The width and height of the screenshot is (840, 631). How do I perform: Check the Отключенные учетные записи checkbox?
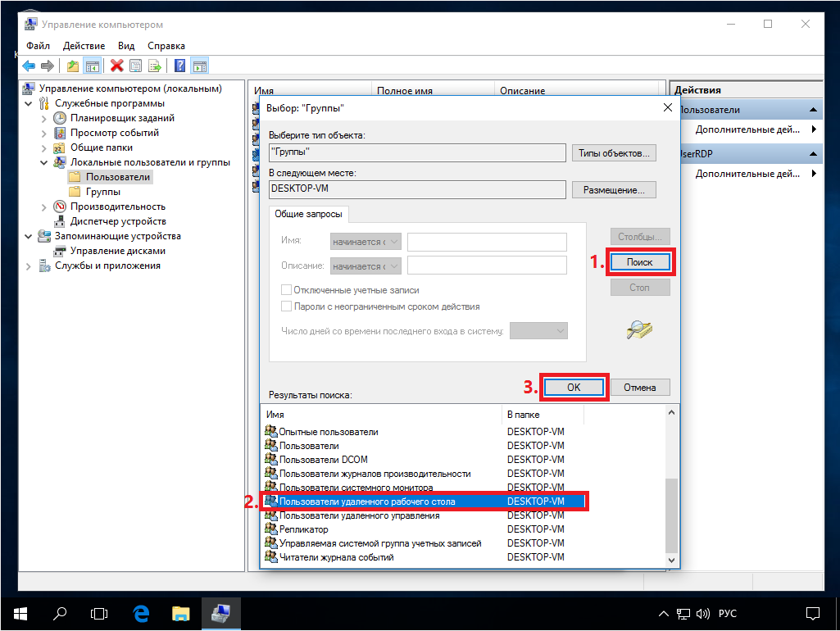[x=287, y=290]
